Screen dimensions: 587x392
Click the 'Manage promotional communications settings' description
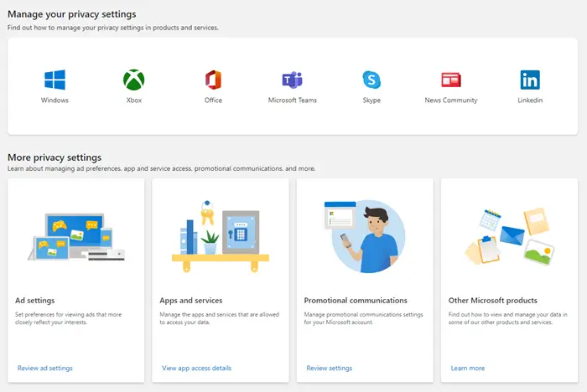click(x=363, y=318)
